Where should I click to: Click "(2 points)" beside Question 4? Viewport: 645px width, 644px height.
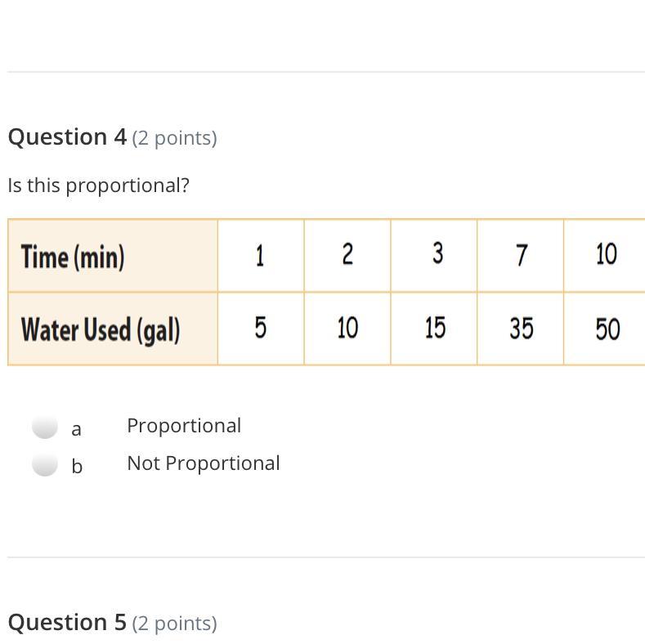tap(174, 138)
